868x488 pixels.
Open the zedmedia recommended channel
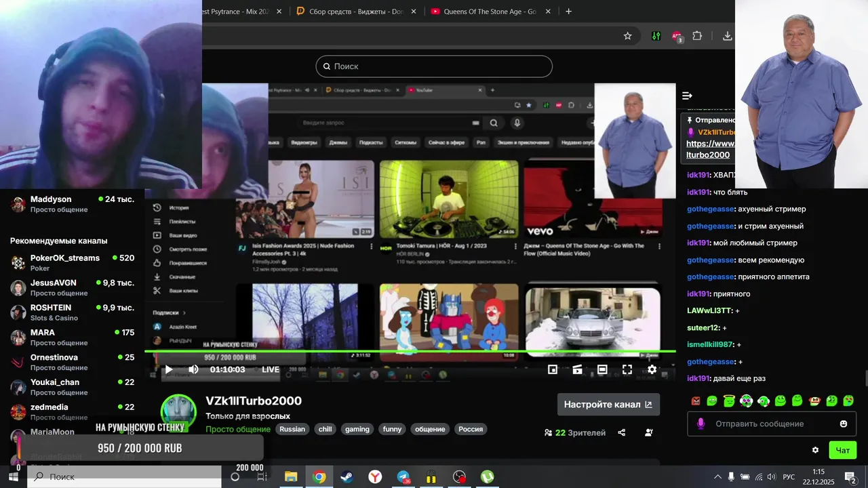72,412
